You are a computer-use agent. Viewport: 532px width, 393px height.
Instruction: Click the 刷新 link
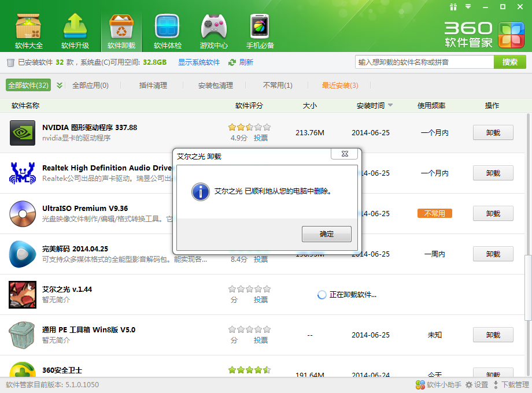pos(246,62)
